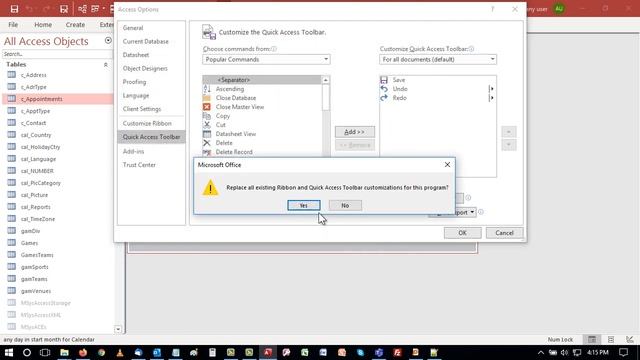Image resolution: width=640 pixels, height=360 pixels.
Task: Select Delete command icon
Action: 207,143
